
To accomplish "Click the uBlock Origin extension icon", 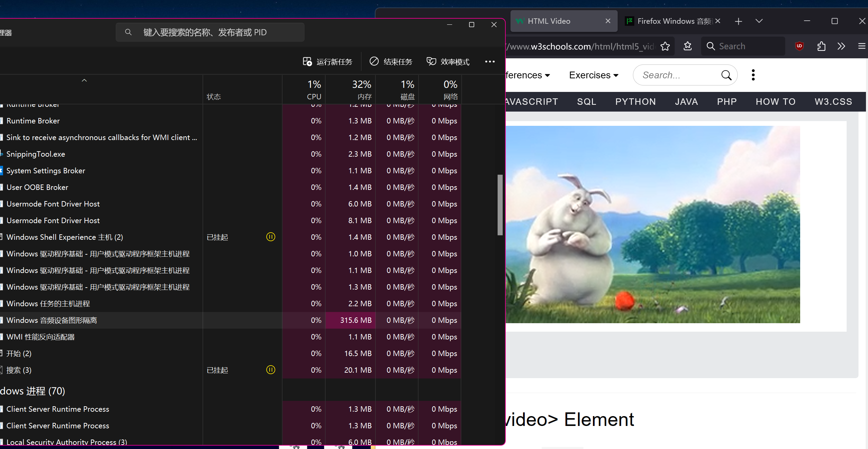I will tap(799, 46).
